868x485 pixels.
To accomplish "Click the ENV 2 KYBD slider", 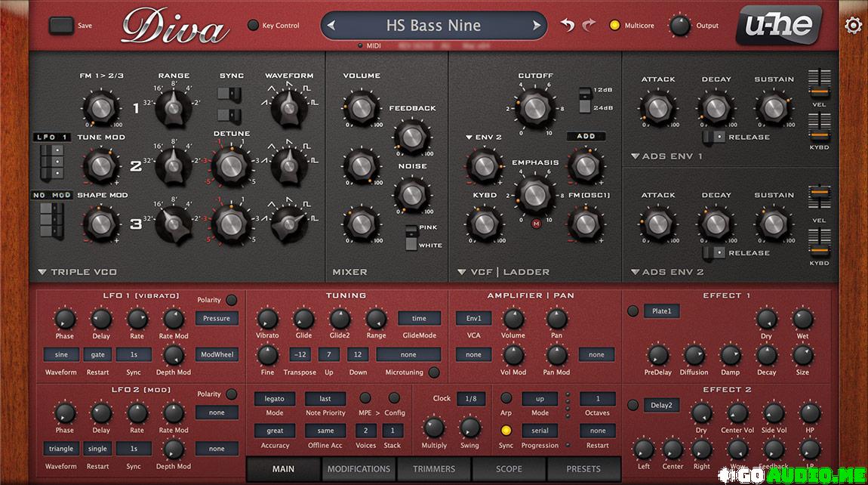I will pyautogui.click(x=819, y=244).
